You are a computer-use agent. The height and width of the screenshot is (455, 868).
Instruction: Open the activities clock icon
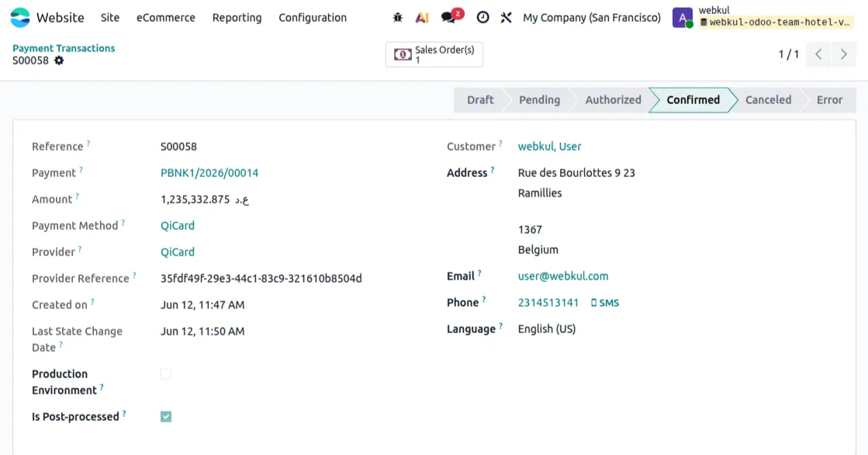pyautogui.click(x=482, y=18)
